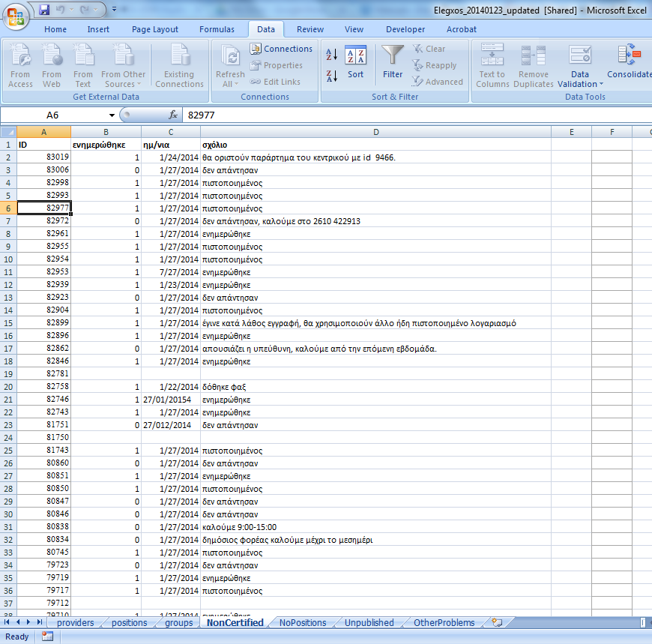
Task: Select date cell 27/01/20154
Action: [x=171, y=400]
